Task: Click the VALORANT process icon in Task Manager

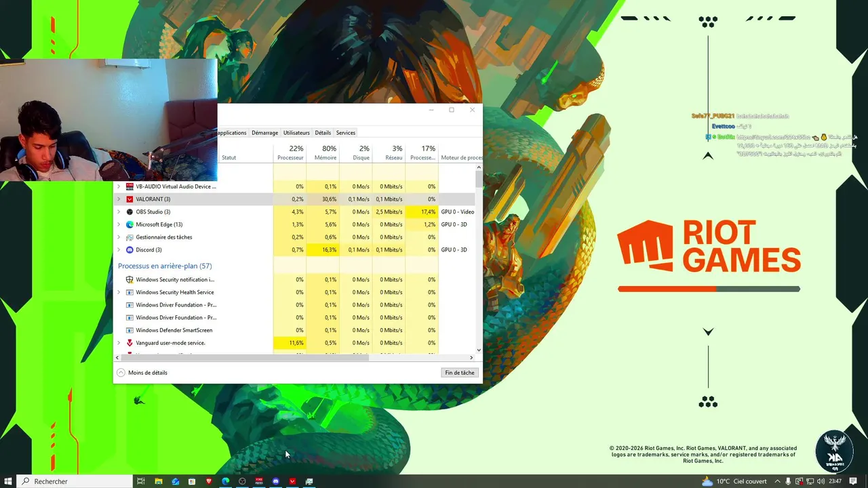Action: (130, 199)
